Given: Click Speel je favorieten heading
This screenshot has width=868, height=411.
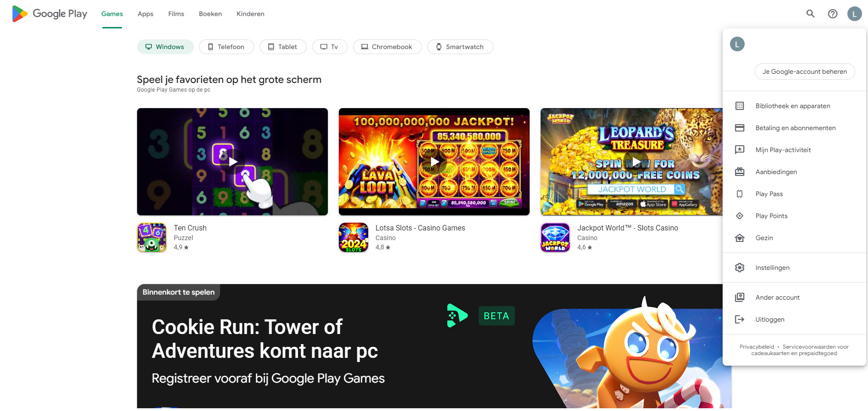Looking at the screenshot, I should click(229, 79).
